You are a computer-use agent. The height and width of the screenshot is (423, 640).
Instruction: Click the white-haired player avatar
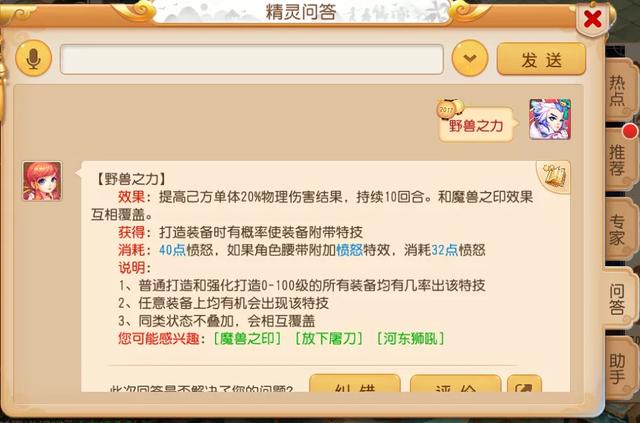pos(550,119)
